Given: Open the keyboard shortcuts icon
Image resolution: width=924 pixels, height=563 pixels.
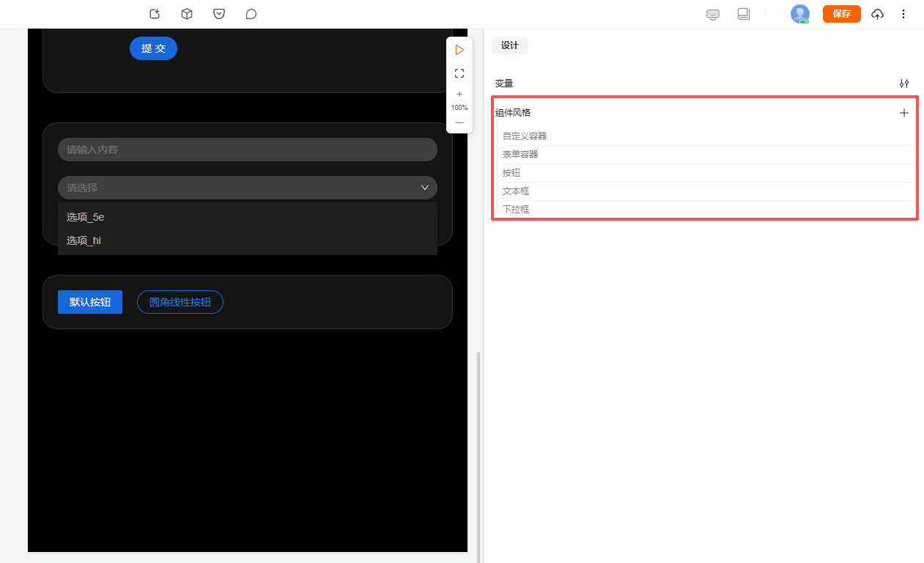Looking at the screenshot, I should point(713,14).
